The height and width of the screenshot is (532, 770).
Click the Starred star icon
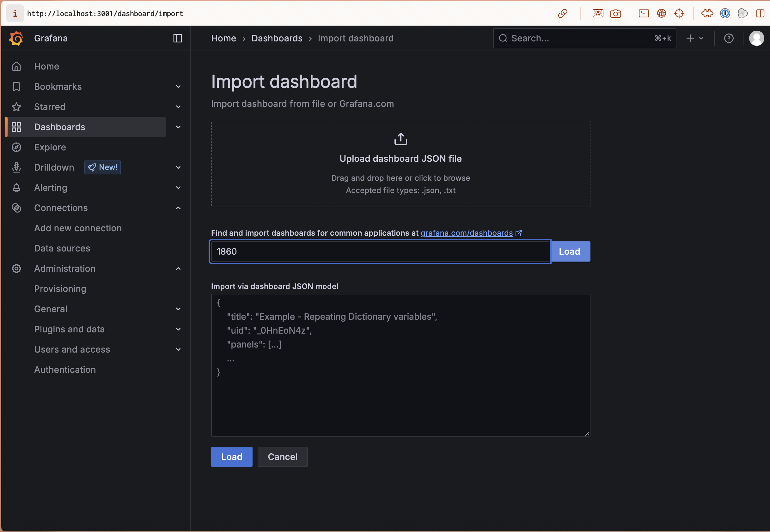pos(16,107)
